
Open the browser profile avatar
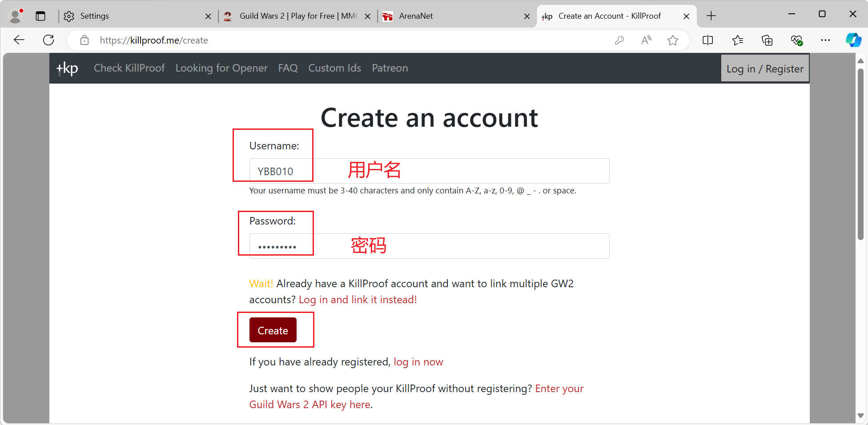click(16, 16)
